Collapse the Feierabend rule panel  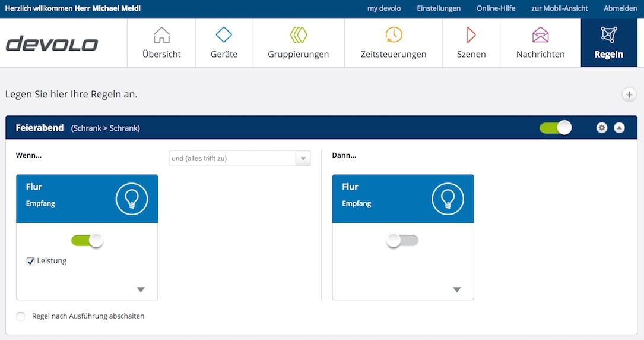(619, 128)
